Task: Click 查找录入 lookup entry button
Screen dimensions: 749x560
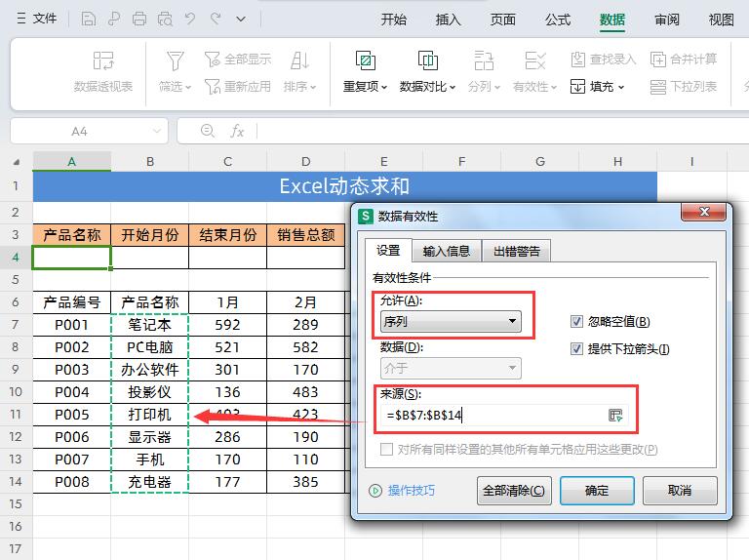Action: (x=604, y=60)
